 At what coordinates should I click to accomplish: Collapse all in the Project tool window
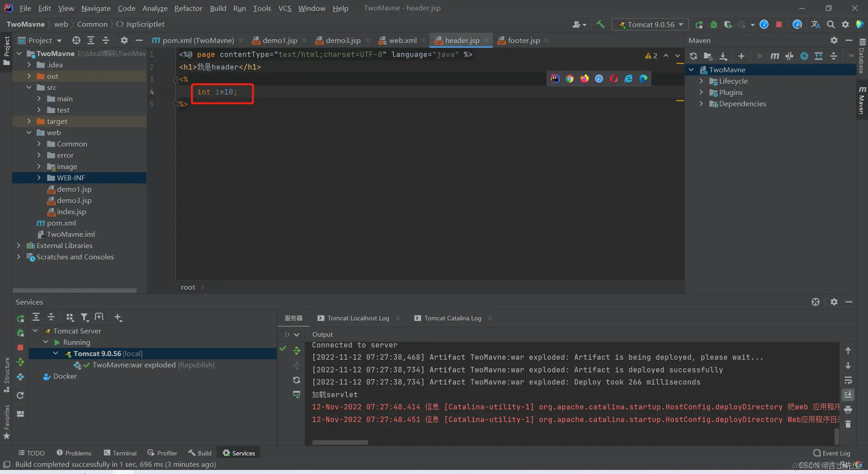(106, 40)
